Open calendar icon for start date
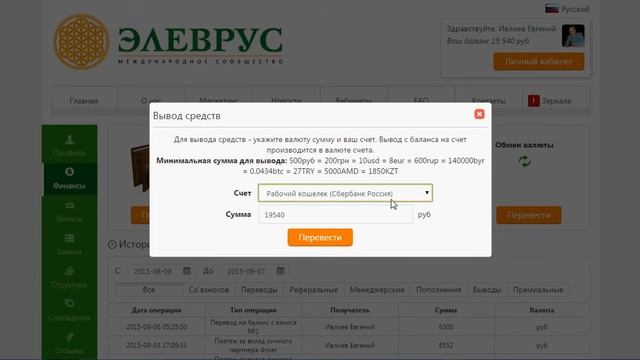The image size is (640, 360). coord(187,271)
